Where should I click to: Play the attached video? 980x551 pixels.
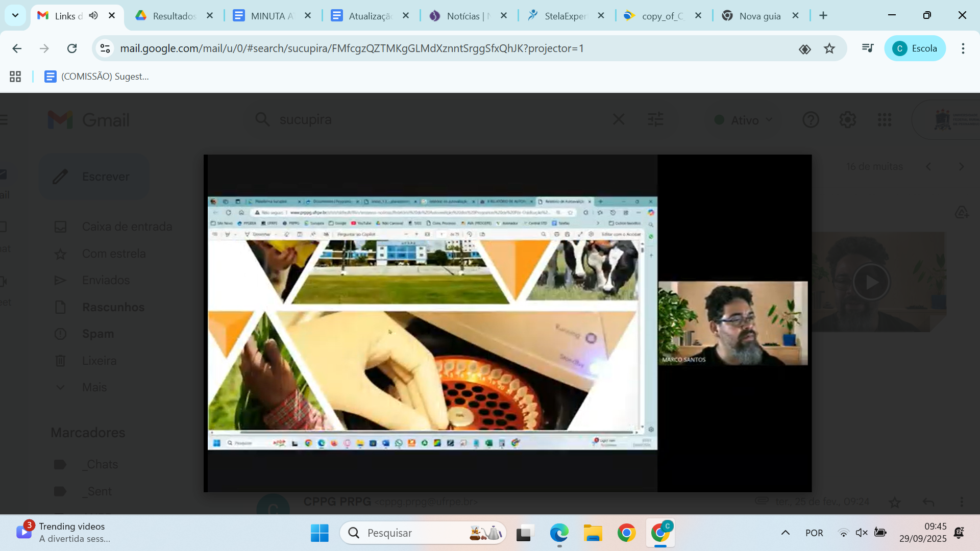tap(872, 281)
